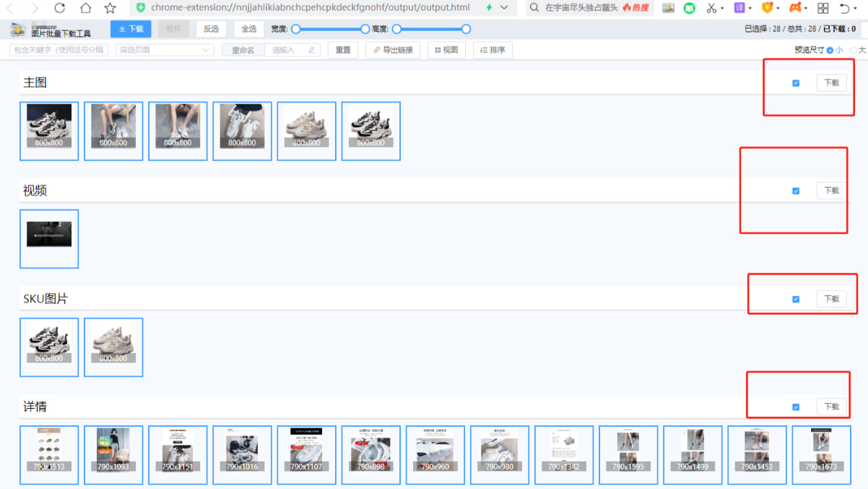Click the green shield site-info icon
The width and height of the screenshot is (868, 489).
(141, 8)
